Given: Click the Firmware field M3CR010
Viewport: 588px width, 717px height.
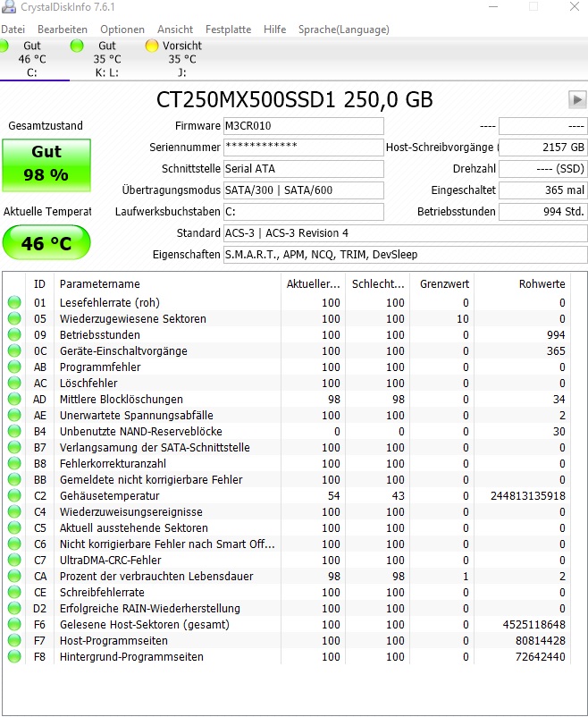Looking at the screenshot, I should click(x=304, y=126).
